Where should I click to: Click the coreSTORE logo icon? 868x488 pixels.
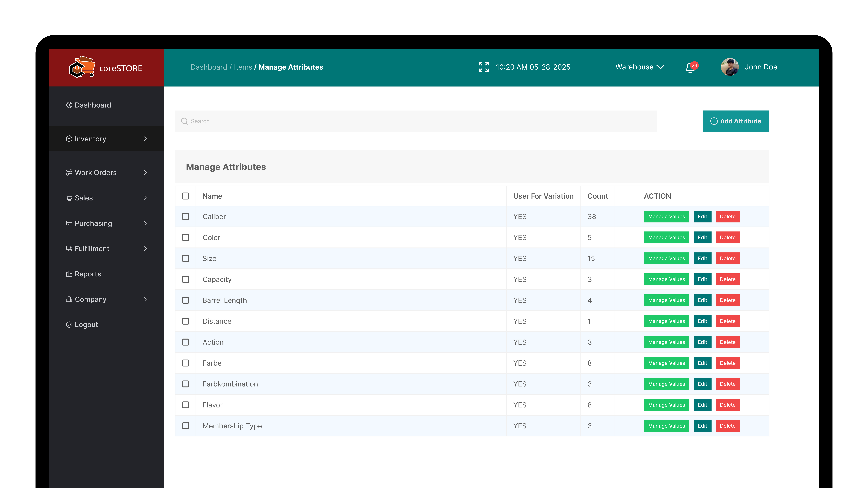(x=82, y=67)
